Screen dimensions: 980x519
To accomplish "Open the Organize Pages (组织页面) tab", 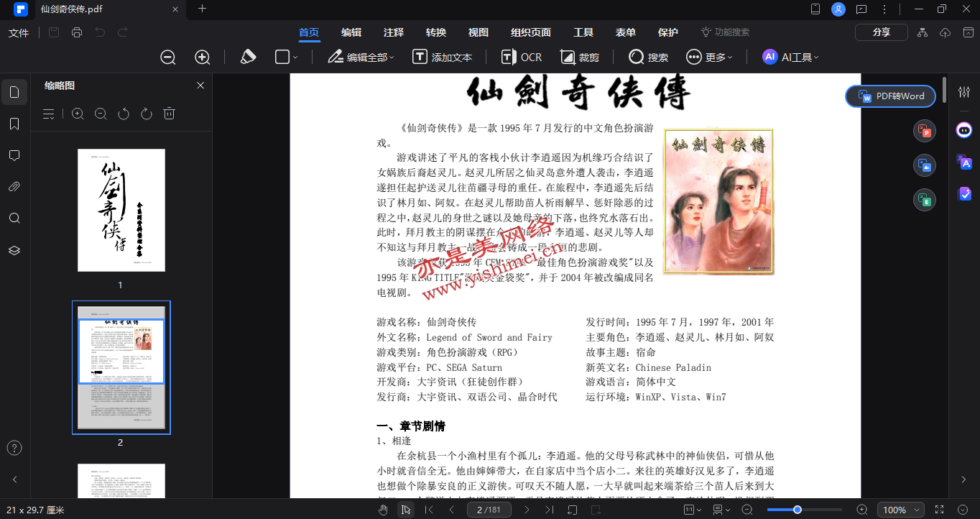I will tap(531, 32).
